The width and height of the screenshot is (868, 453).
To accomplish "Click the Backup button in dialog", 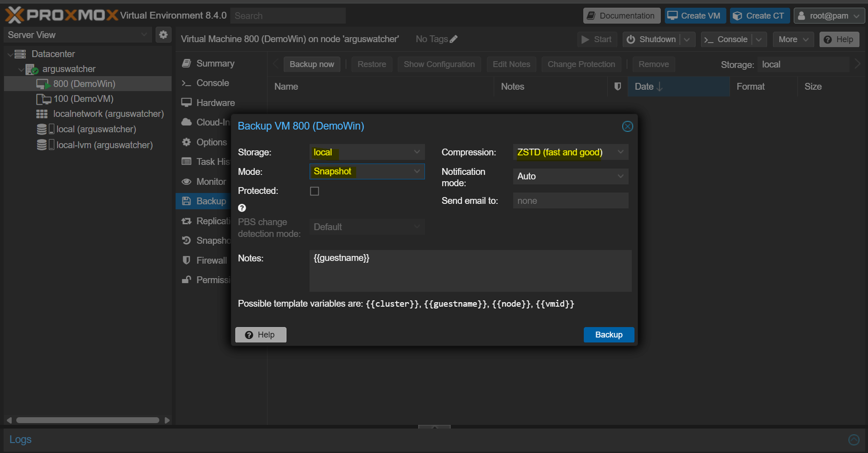I will tap(609, 335).
